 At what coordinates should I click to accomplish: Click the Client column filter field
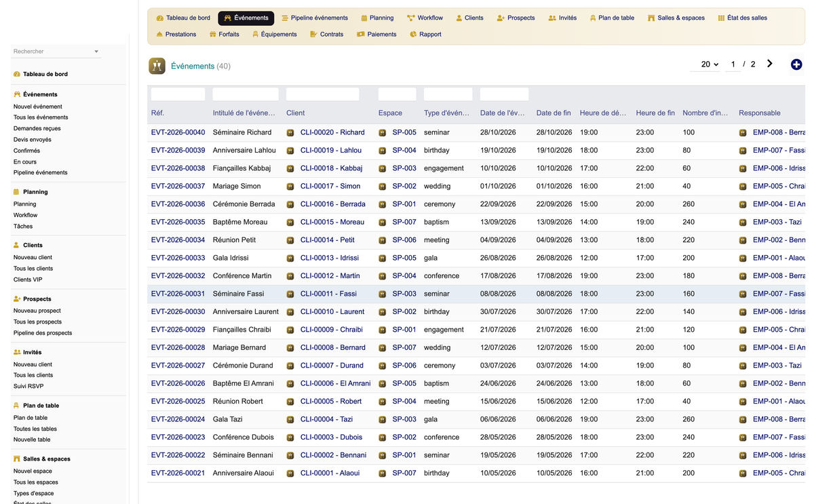click(x=323, y=94)
